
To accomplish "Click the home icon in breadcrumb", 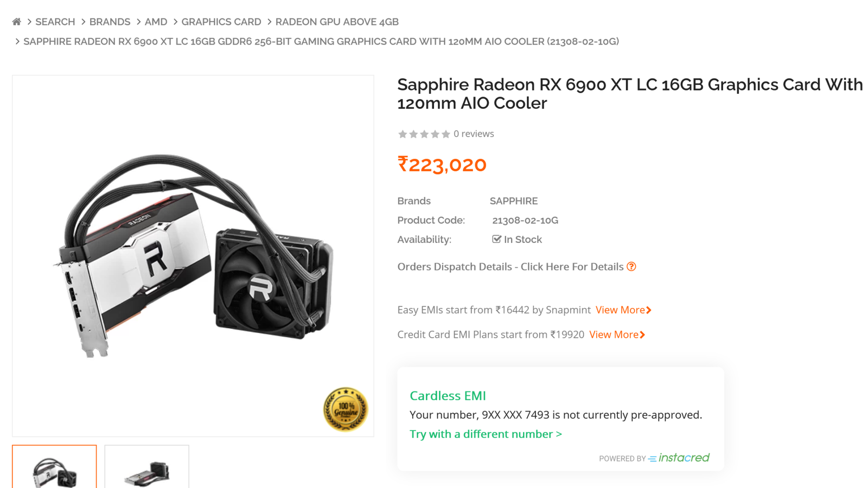I will [17, 22].
